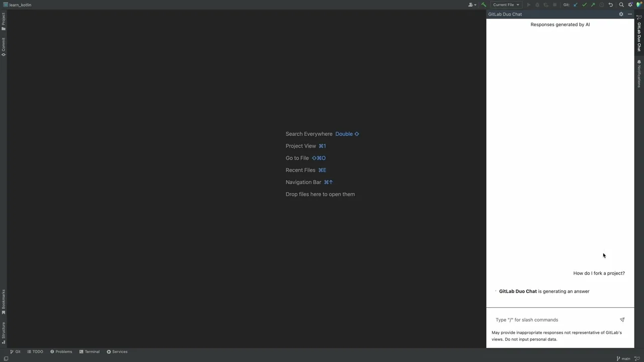Screen dimensions: 644x362
Task: Toggle tool window bars icon in status bar
Action: [6, 358]
